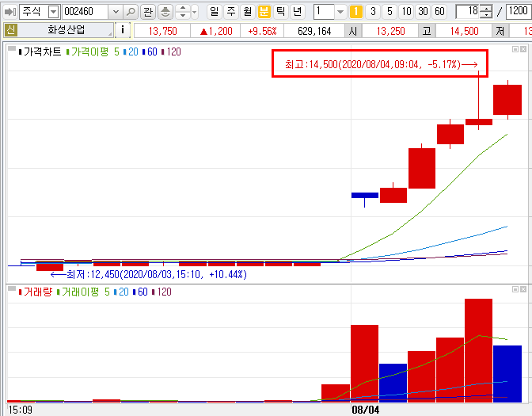
Task: Switch chart to weekly (주) period
Action: [230, 12]
